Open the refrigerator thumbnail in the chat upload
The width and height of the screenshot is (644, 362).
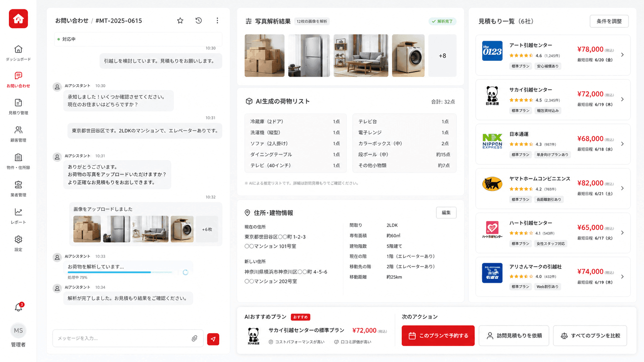pyautogui.click(x=116, y=229)
